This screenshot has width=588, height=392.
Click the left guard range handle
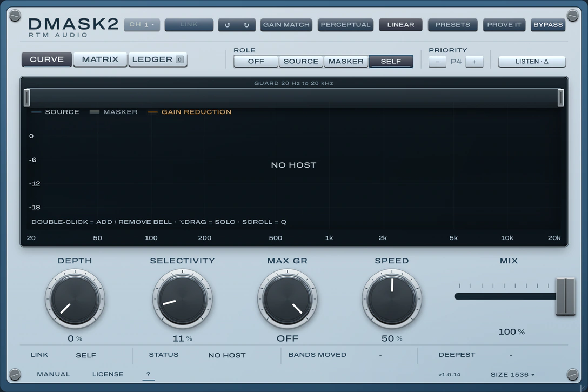pos(26,97)
